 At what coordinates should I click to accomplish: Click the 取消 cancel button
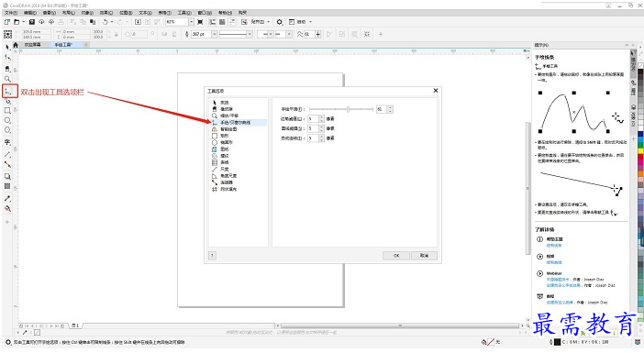[424, 255]
